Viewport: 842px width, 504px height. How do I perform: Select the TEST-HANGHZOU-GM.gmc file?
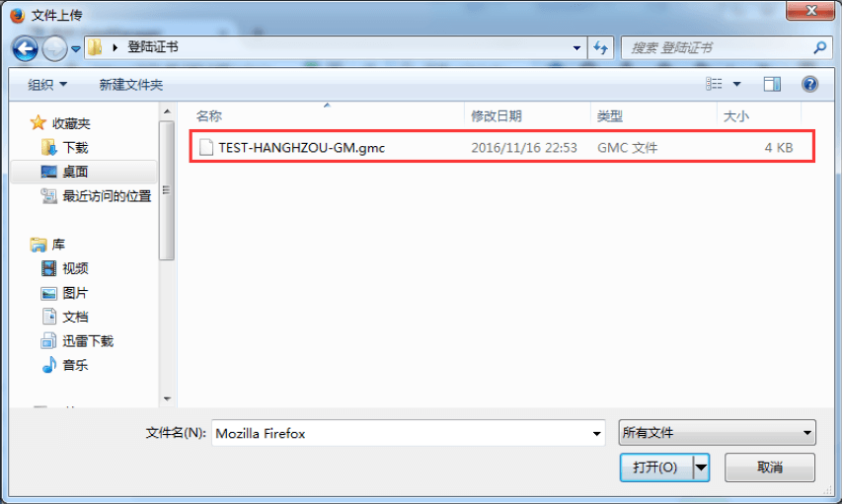[x=501, y=147]
